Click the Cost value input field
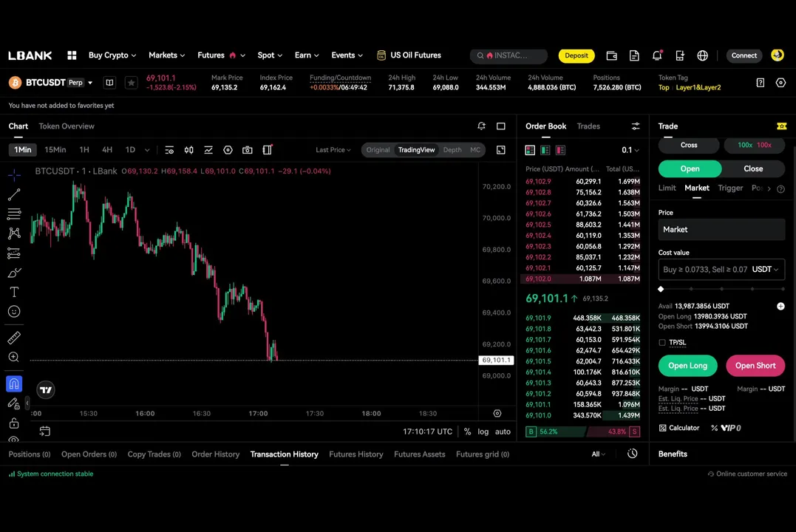The width and height of the screenshot is (796, 532). (x=721, y=270)
